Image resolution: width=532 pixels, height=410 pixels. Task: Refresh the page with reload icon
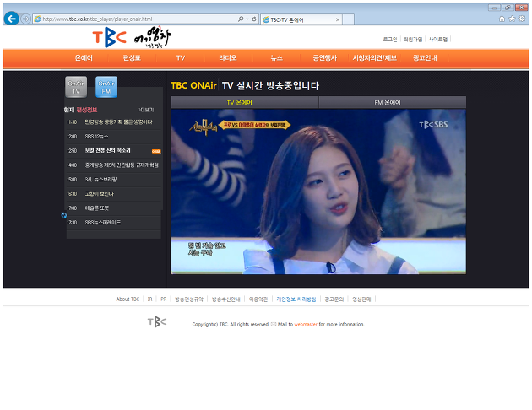254,19
